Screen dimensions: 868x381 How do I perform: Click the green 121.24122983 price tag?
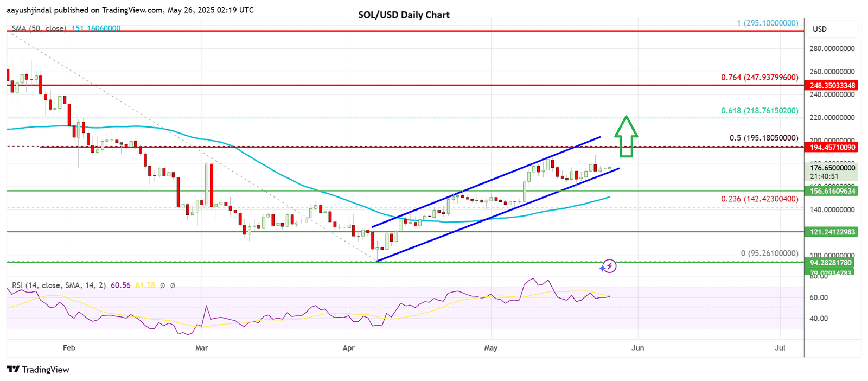[832, 232]
